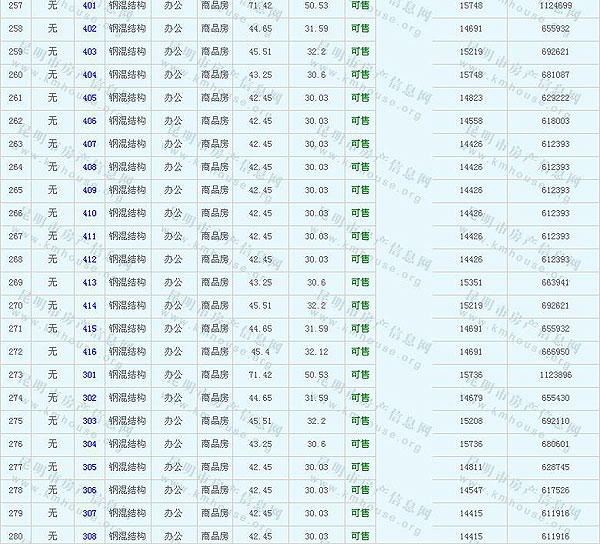Click room 303 details link
The height and width of the screenshot is (544, 600).
click(90, 421)
